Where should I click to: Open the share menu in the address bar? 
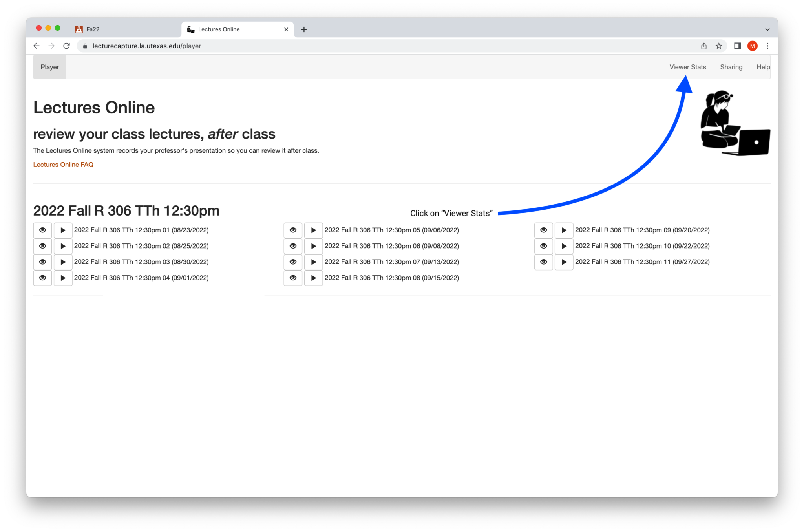704,46
